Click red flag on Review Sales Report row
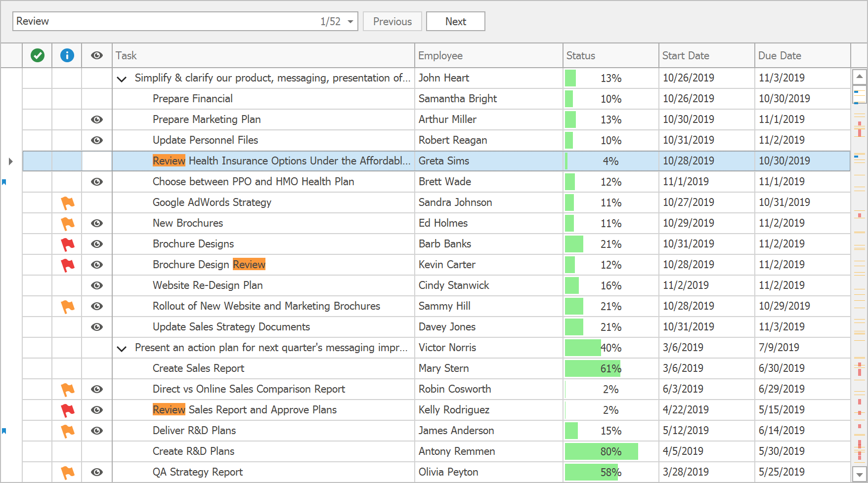Screen dimensions: 868x483 click(67, 410)
